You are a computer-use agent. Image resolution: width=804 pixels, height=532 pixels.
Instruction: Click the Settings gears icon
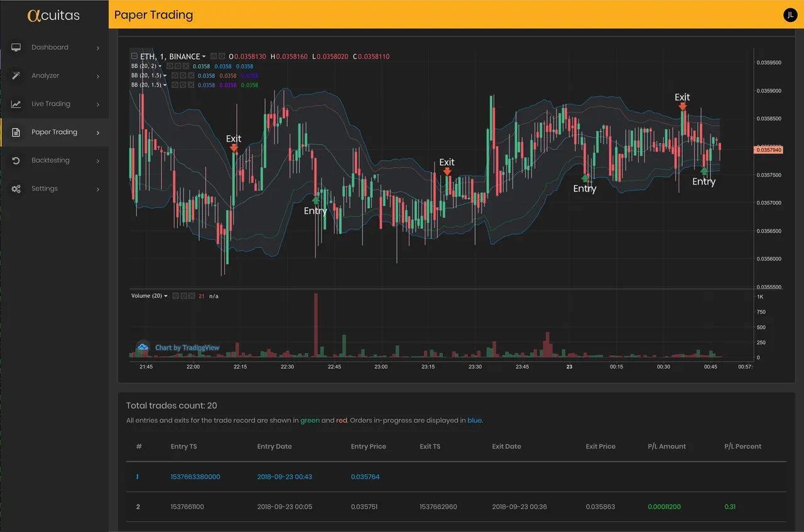16,188
